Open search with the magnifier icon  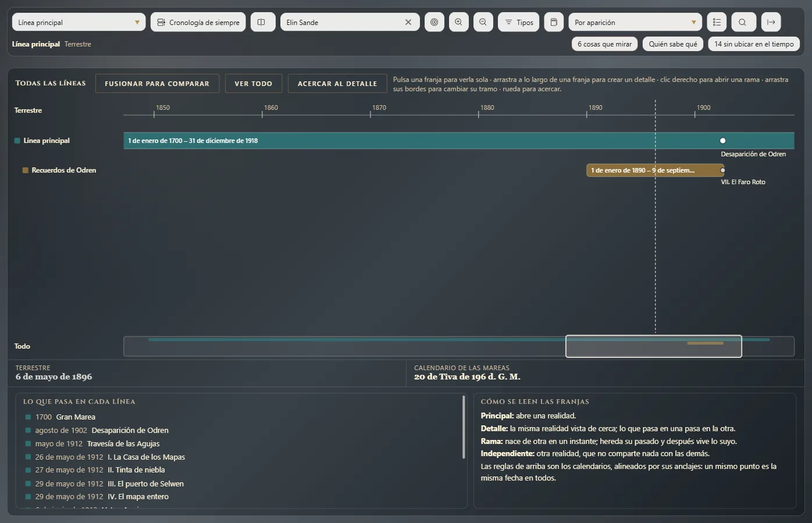coord(743,22)
